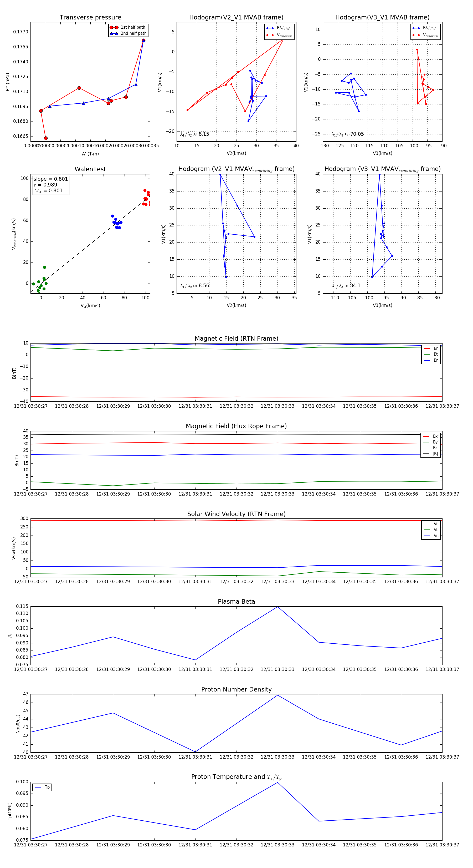Click the 'Proton Number Density' plot title

click(236, 689)
